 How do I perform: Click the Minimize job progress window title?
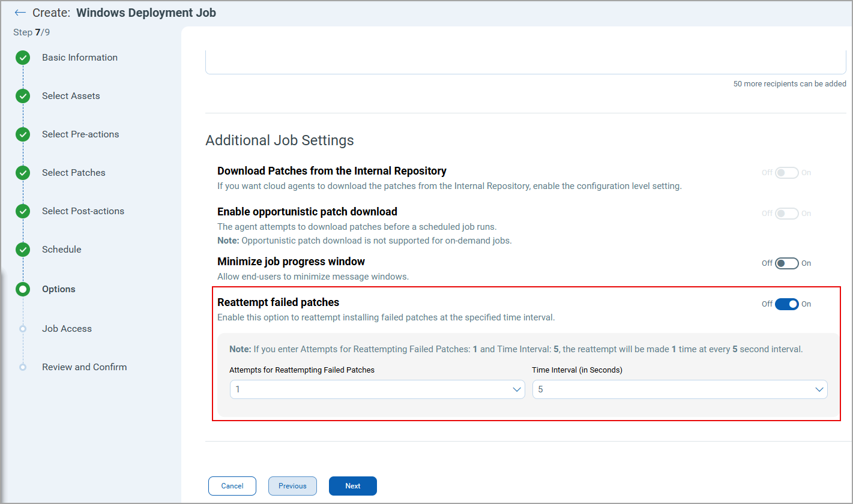[291, 262]
